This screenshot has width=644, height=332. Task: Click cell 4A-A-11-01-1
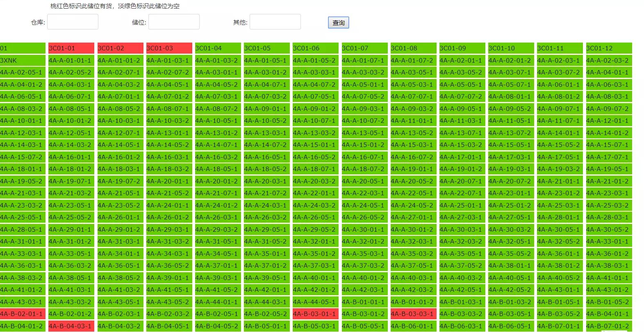414,121
